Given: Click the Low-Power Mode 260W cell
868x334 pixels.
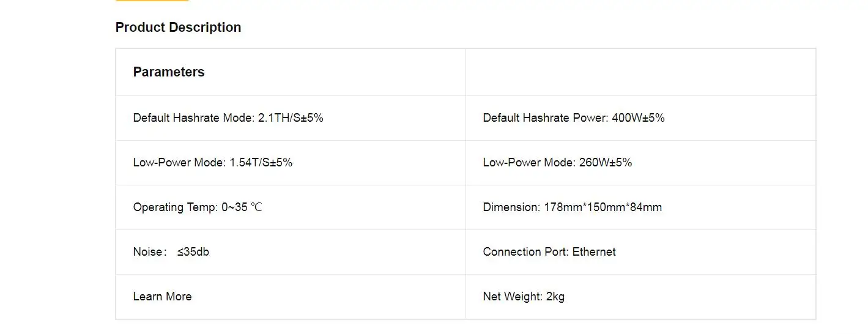Looking at the screenshot, I should pyautogui.click(x=640, y=163).
